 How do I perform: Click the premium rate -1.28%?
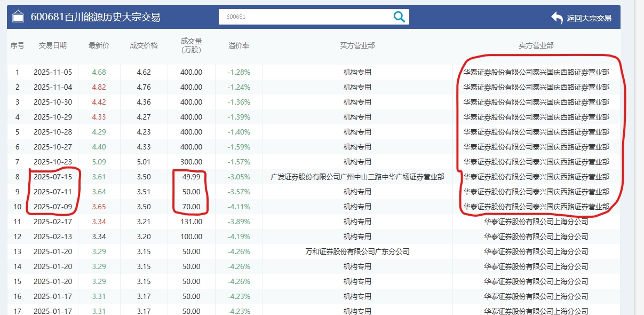[238, 72]
